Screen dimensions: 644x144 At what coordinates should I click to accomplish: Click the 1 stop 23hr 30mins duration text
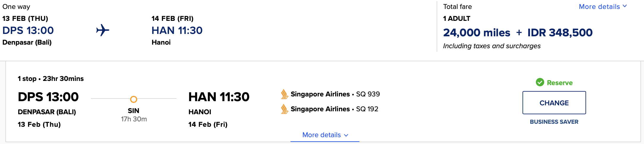coord(51,79)
